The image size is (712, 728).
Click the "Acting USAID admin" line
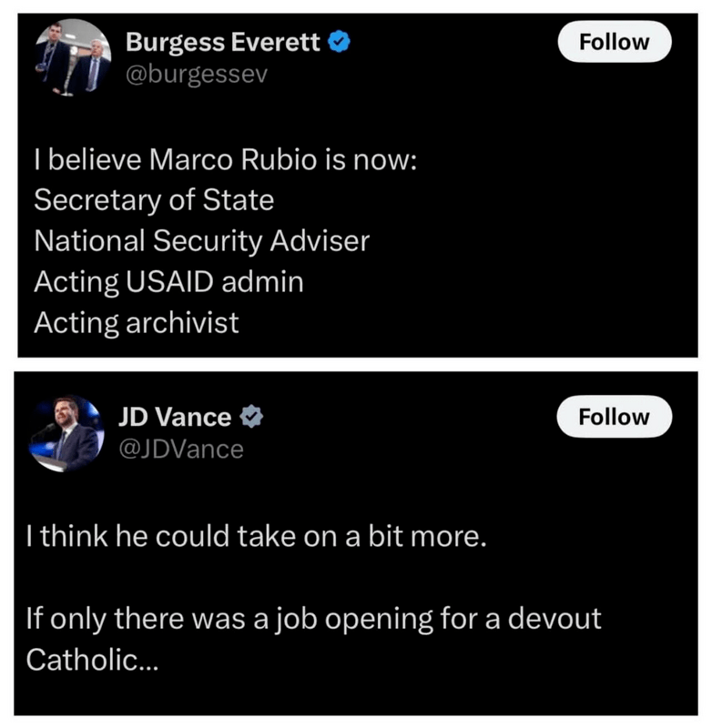tap(168, 282)
